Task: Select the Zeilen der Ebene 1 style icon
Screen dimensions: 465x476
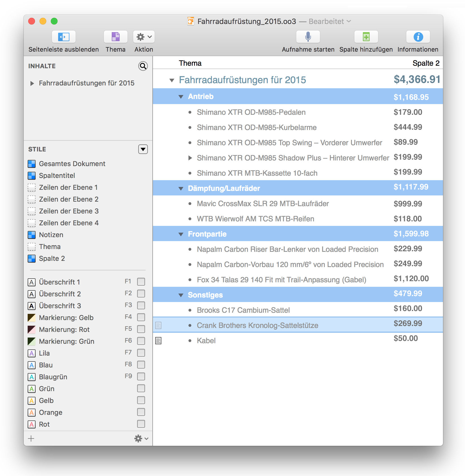Action: coord(32,188)
